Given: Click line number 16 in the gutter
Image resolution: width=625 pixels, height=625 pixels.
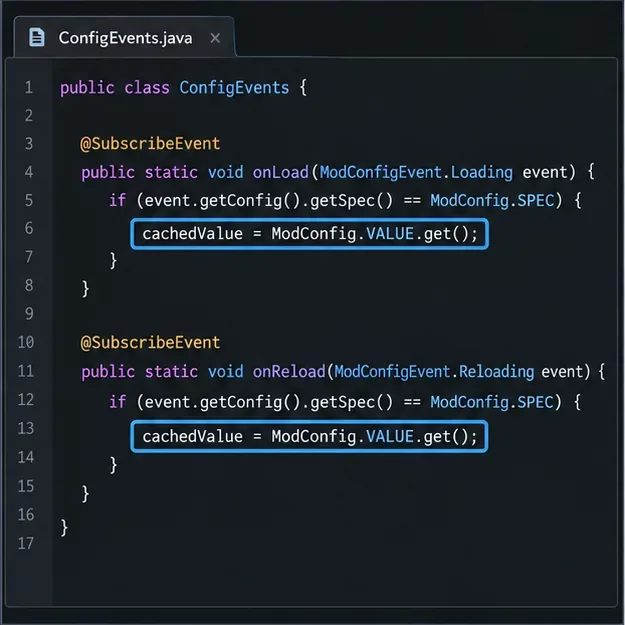Looking at the screenshot, I should [x=26, y=515].
